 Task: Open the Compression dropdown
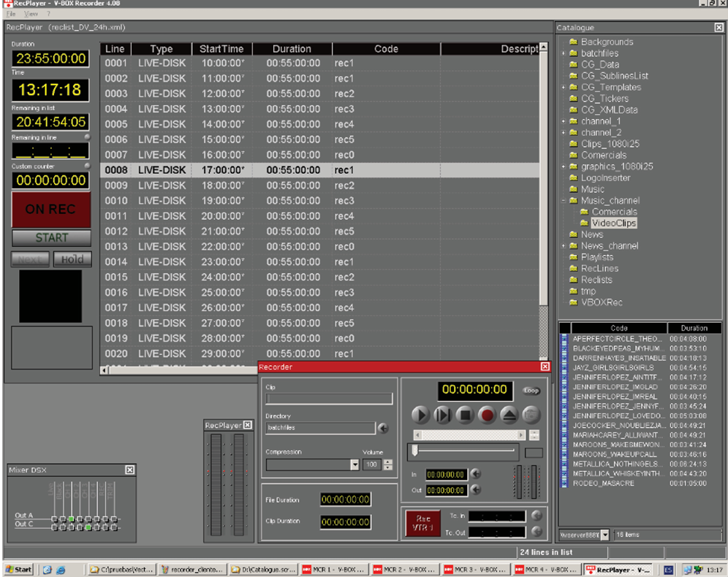pos(354,465)
